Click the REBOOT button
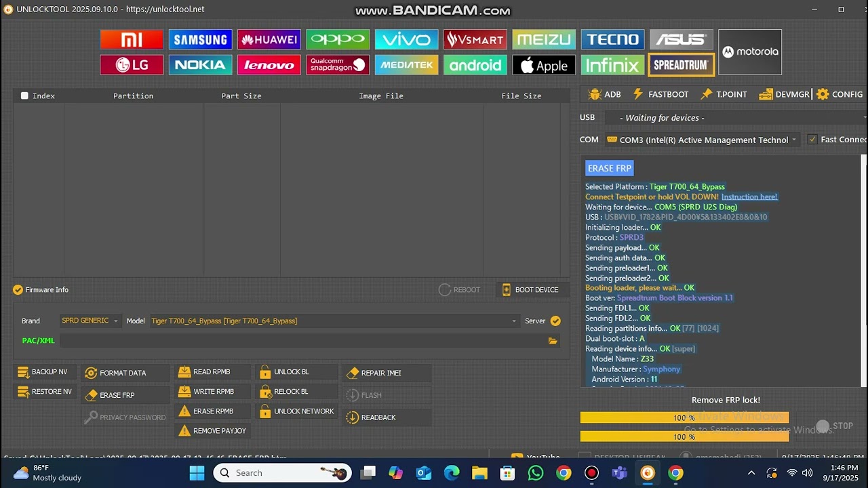Screen dimensions: 868x488 460,289
